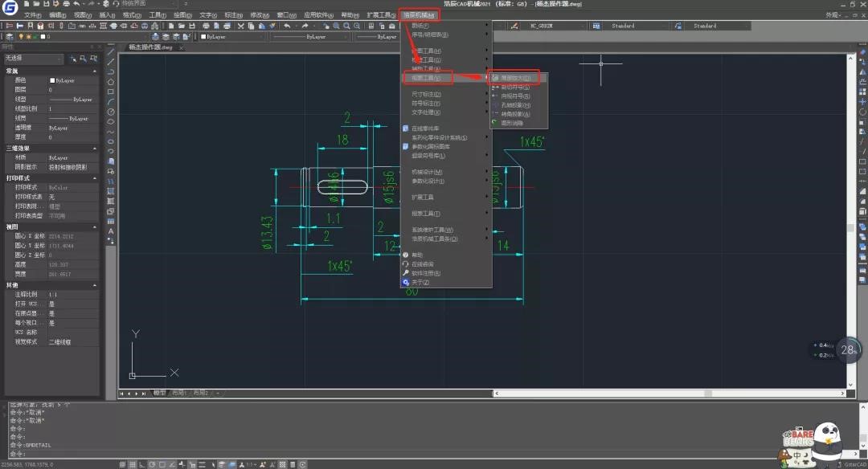
Task: Open the 编辑 menu
Action: 58,15
